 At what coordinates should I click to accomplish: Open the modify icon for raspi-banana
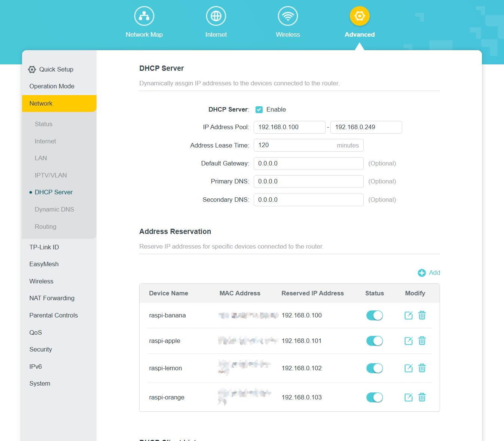click(x=408, y=315)
